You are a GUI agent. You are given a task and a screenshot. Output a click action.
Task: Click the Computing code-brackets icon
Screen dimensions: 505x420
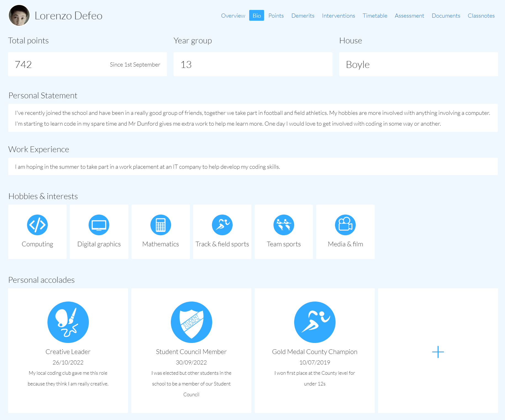click(37, 225)
